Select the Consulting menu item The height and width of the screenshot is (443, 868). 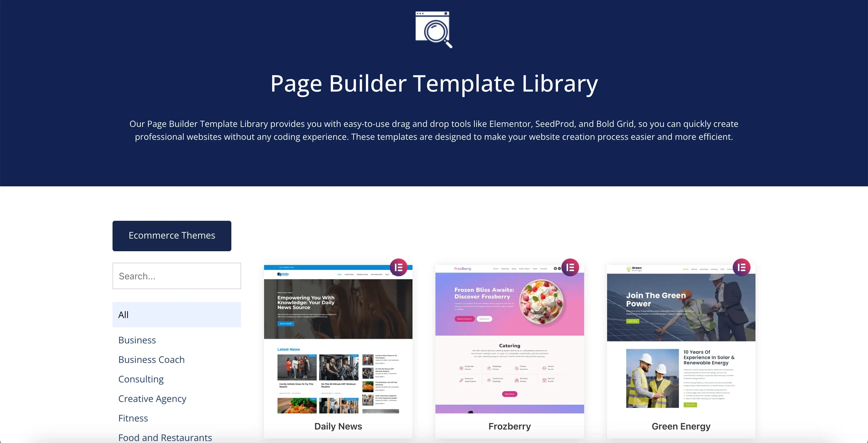141,379
